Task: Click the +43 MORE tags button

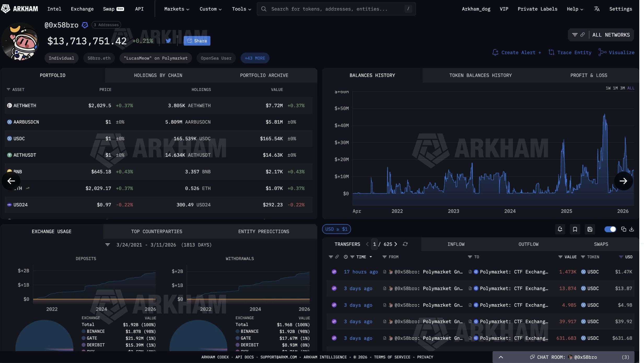Action: 255,58
